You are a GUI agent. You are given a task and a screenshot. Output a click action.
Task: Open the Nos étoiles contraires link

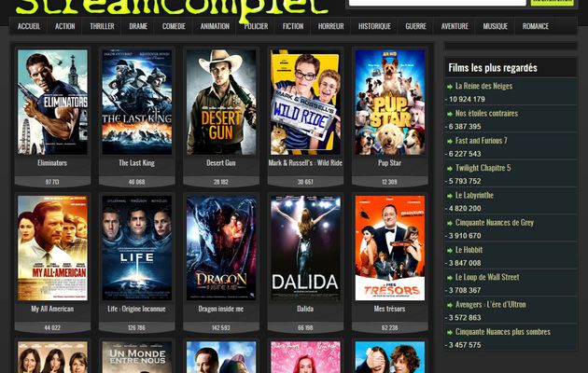pyautogui.click(x=486, y=113)
